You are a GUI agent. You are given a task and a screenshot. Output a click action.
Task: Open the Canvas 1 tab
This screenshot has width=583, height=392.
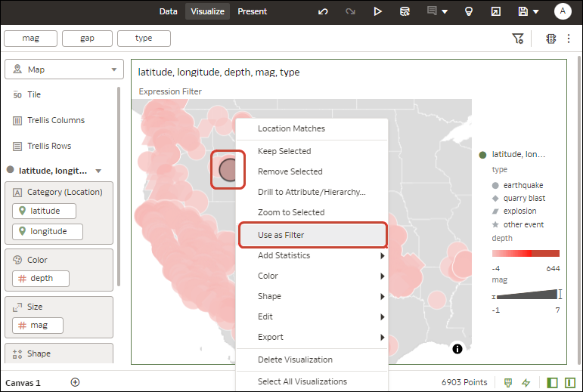click(23, 383)
